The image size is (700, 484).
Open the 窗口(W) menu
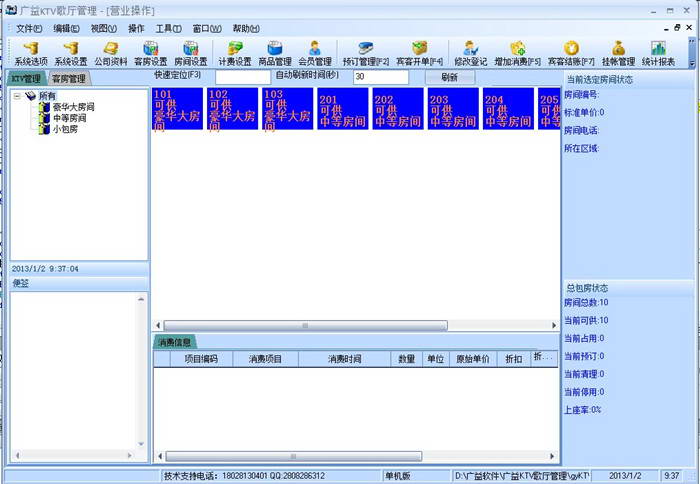(x=207, y=29)
